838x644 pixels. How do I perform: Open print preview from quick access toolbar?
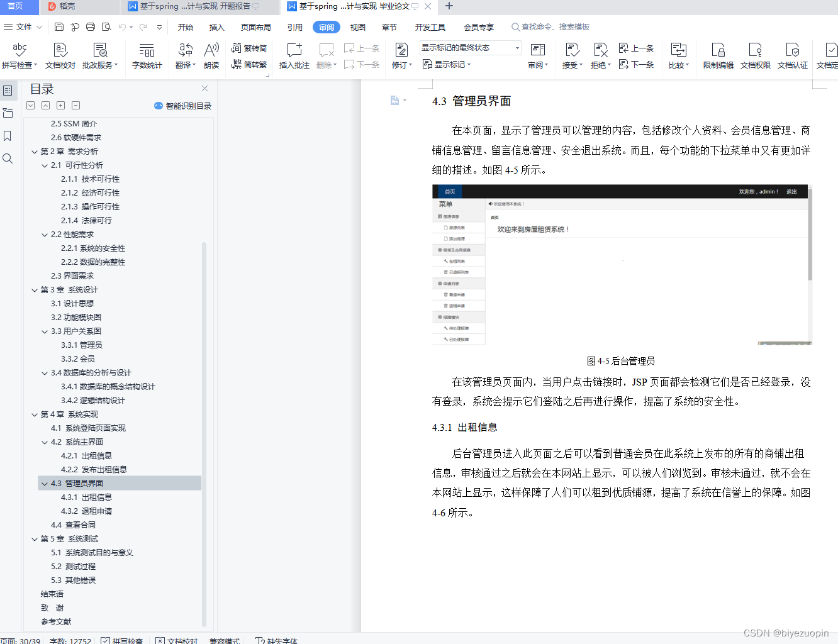[106, 26]
